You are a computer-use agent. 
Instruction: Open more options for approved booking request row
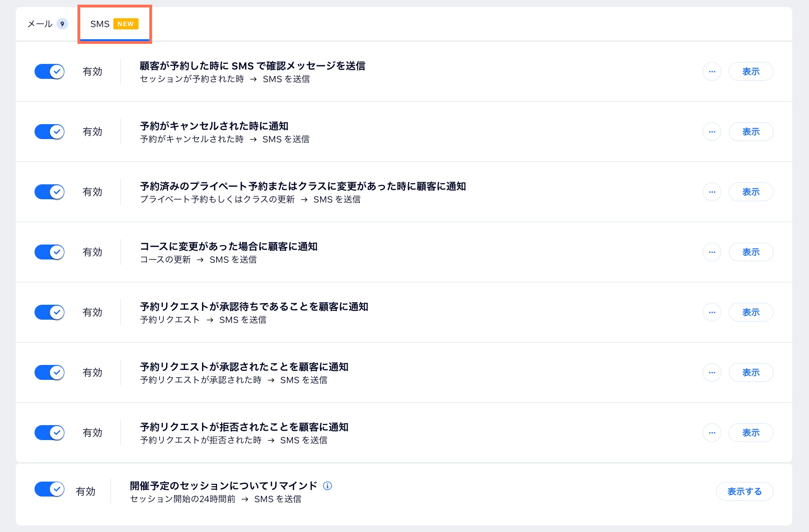point(712,372)
